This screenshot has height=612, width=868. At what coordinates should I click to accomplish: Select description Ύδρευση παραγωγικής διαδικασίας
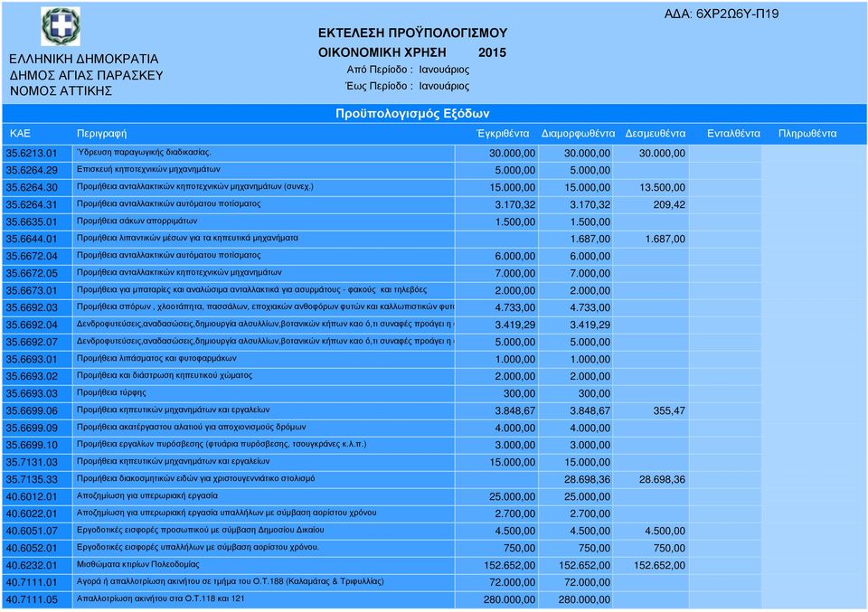click(x=144, y=152)
